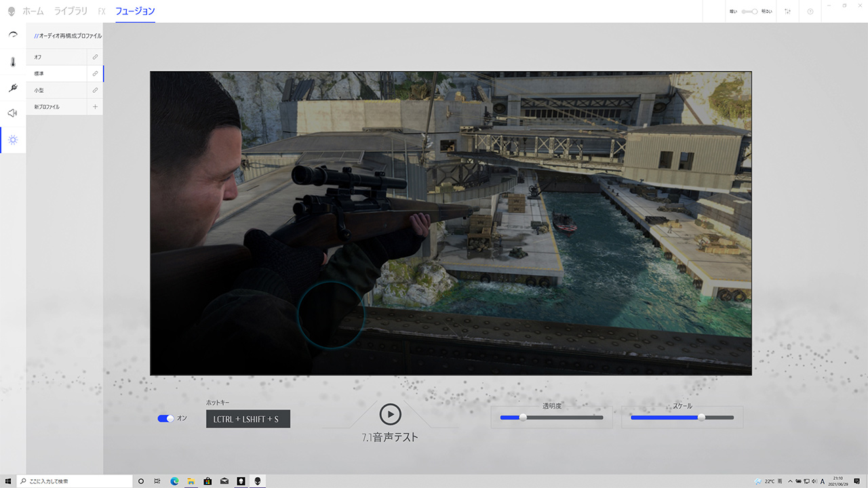Open the help question mark icon
The width and height of the screenshot is (868, 488).
point(810,12)
